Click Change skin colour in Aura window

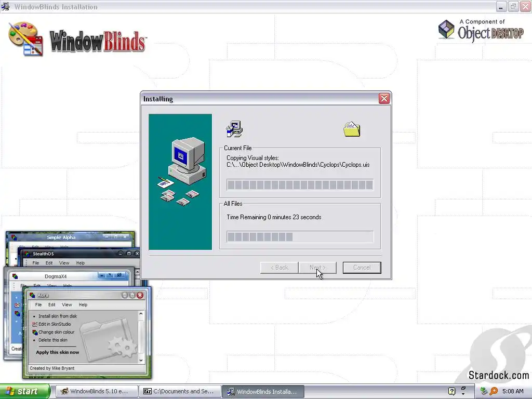coord(56,332)
